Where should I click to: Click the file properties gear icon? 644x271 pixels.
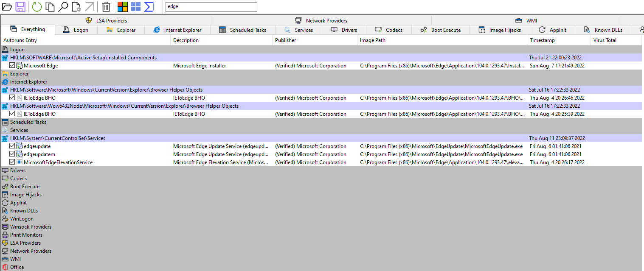pos(76,7)
